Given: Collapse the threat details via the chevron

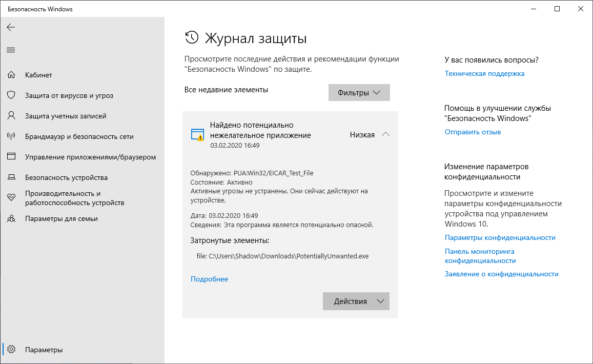Looking at the screenshot, I should tap(385, 134).
